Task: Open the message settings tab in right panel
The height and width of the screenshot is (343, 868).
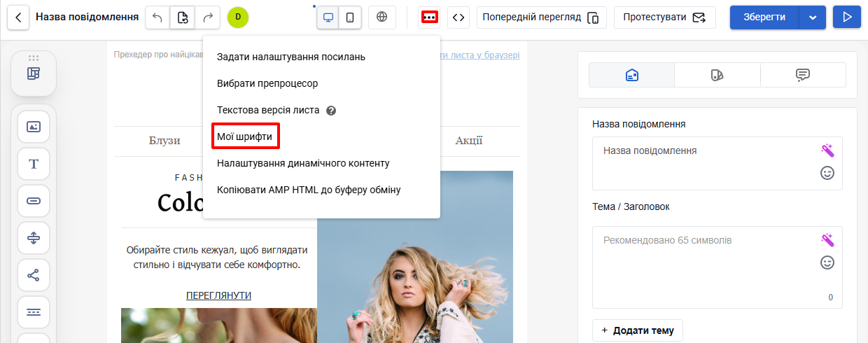Action: 632,75
